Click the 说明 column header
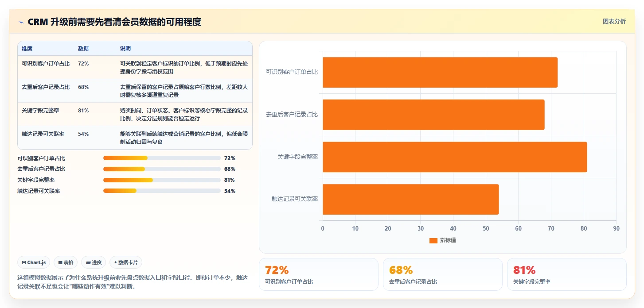 pyautogui.click(x=125, y=49)
